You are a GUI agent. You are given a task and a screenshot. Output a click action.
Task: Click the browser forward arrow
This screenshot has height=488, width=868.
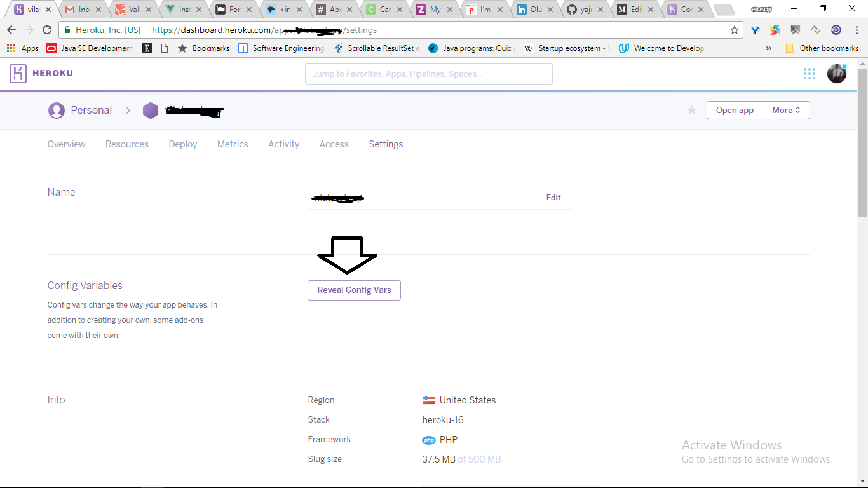click(29, 30)
